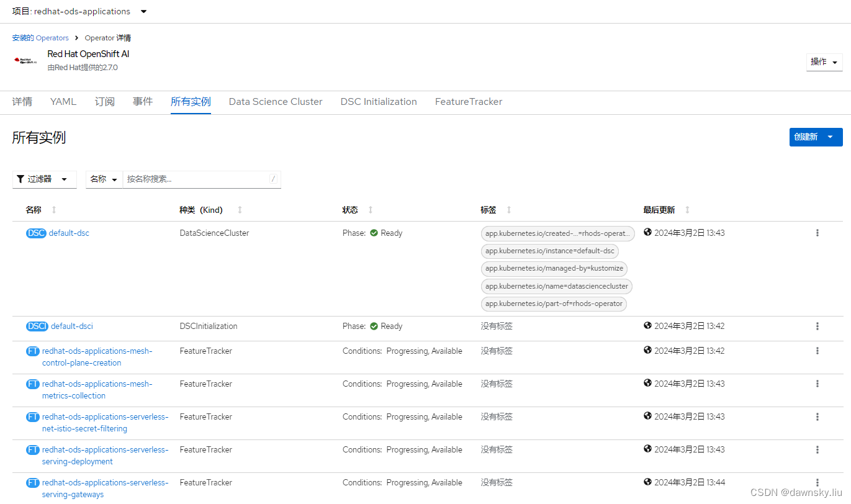
Task: Click the app.kubernetes.io/managed-by=kustomize label chip
Action: click(554, 268)
